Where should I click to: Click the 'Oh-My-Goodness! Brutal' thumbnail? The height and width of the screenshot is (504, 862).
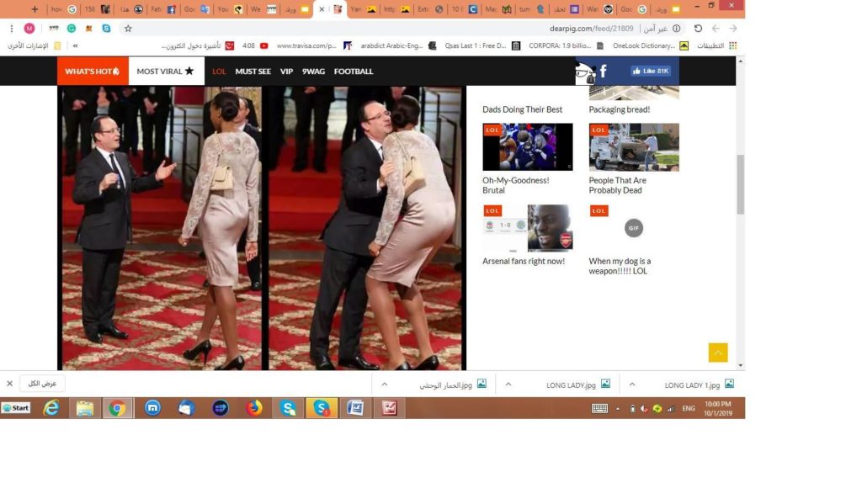point(527,147)
